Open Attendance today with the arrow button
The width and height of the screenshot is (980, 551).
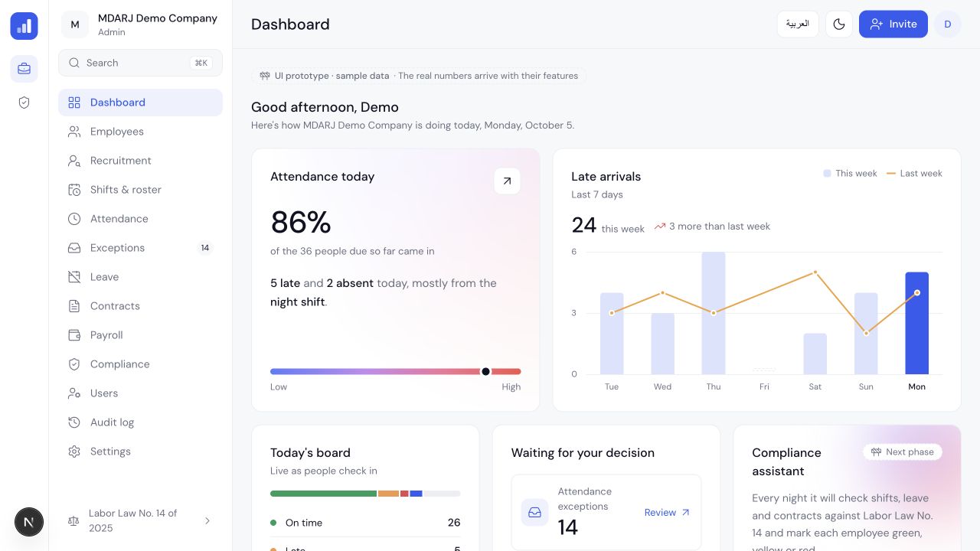(x=507, y=181)
